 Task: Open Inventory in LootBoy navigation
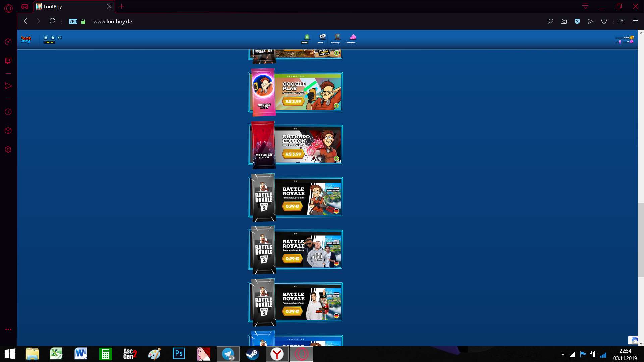tap(335, 39)
